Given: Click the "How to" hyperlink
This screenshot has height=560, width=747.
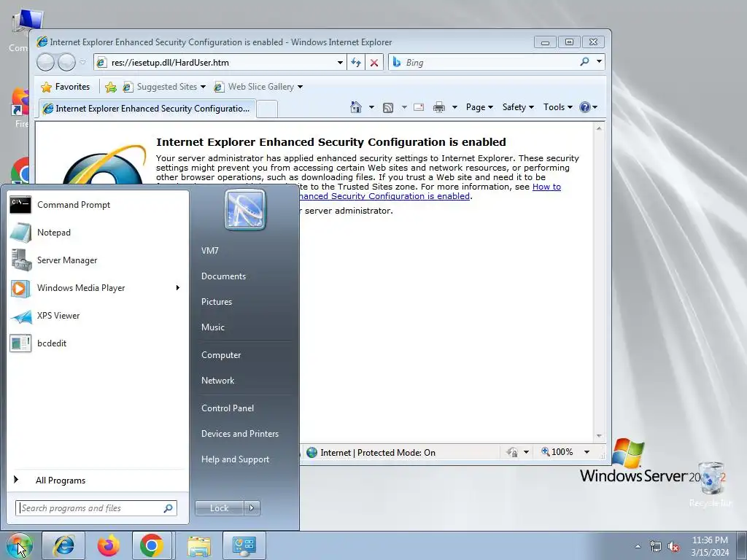Looking at the screenshot, I should [x=546, y=187].
